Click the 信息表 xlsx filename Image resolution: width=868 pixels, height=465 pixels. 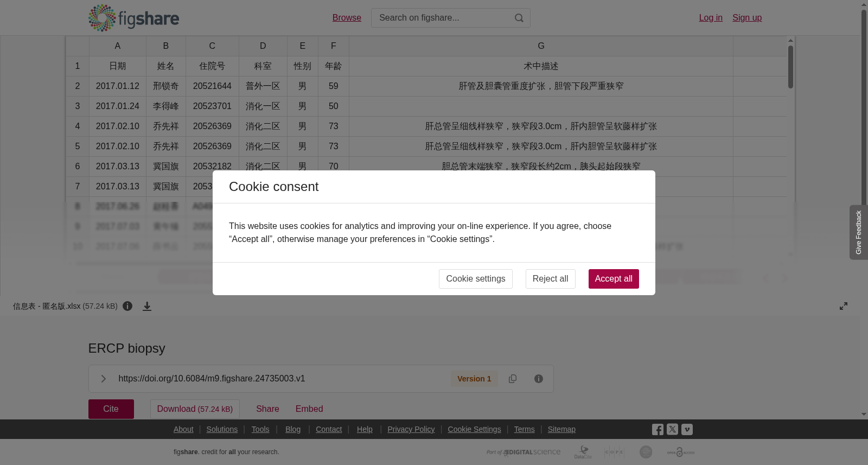click(x=47, y=306)
